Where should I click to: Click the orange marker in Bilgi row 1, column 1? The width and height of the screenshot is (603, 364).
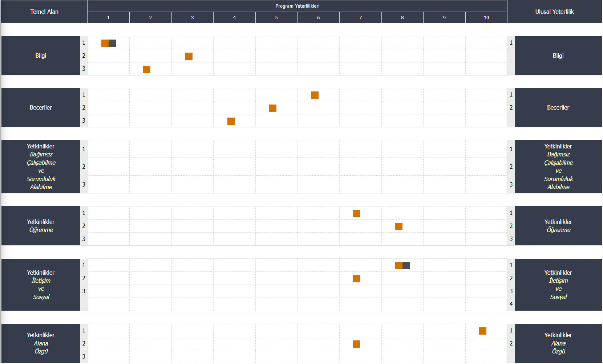tap(105, 43)
